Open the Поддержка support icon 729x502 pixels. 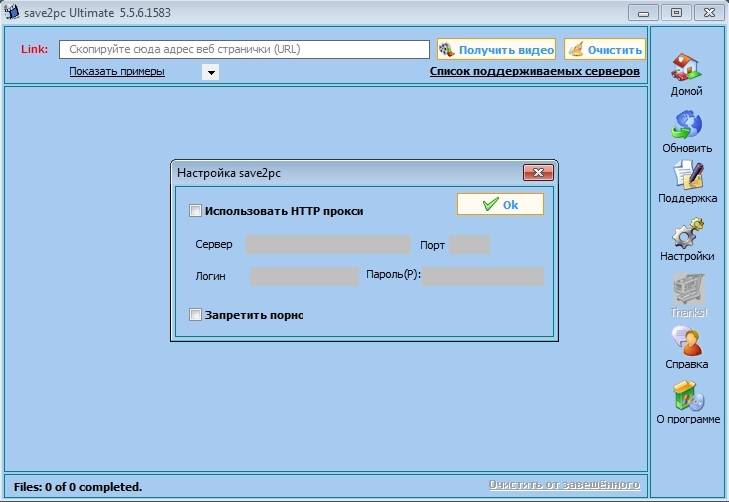(x=688, y=175)
